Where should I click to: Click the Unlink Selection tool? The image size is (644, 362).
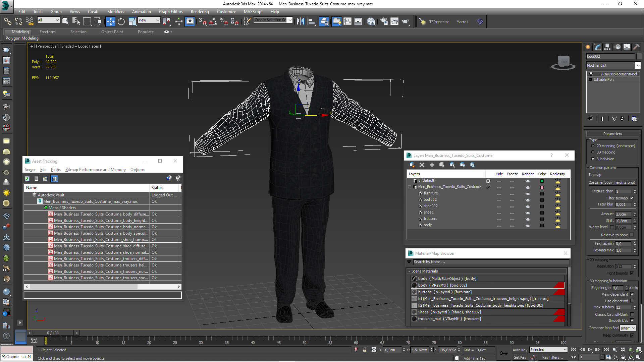pyautogui.click(x=18, y=21)
